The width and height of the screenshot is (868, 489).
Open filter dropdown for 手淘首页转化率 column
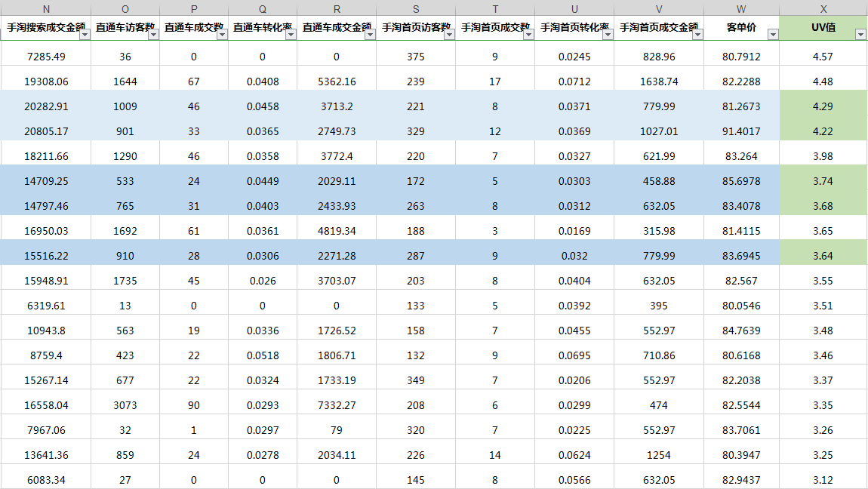(x=608, y=34)
